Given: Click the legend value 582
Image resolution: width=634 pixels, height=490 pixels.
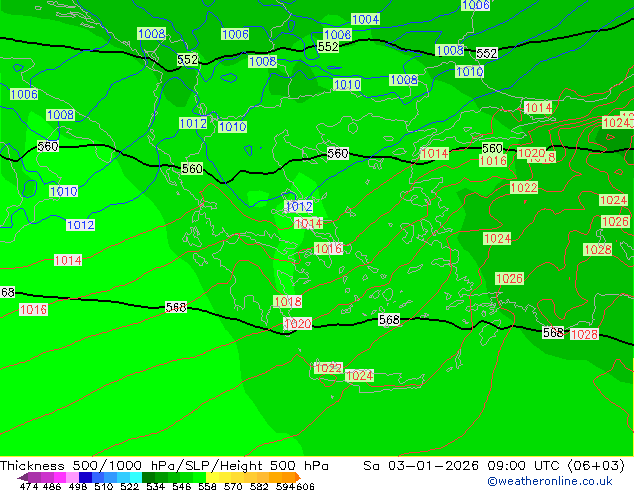Looking at the screenshot, I should pos(259,486).
